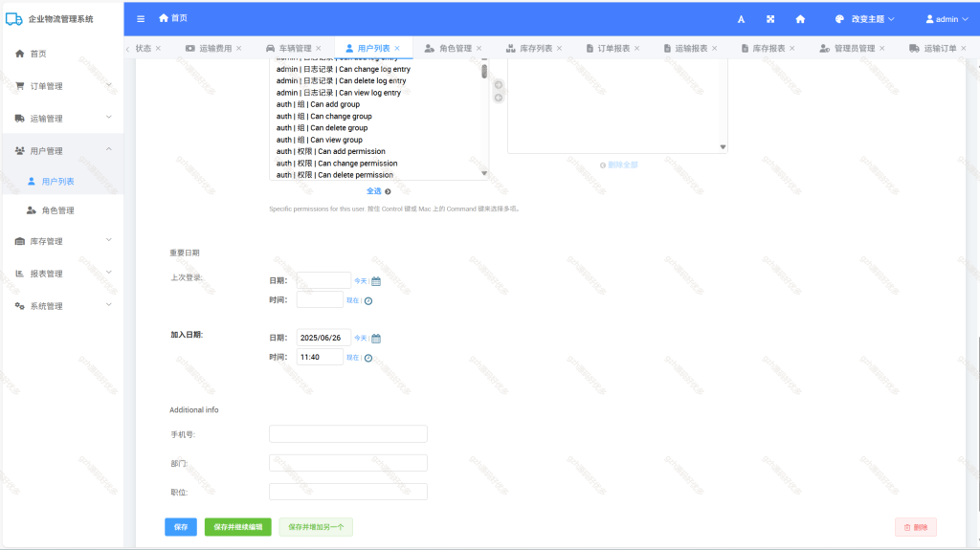
Task: Open calendar icon for 上次登录 date
Action: coord(376,281)
